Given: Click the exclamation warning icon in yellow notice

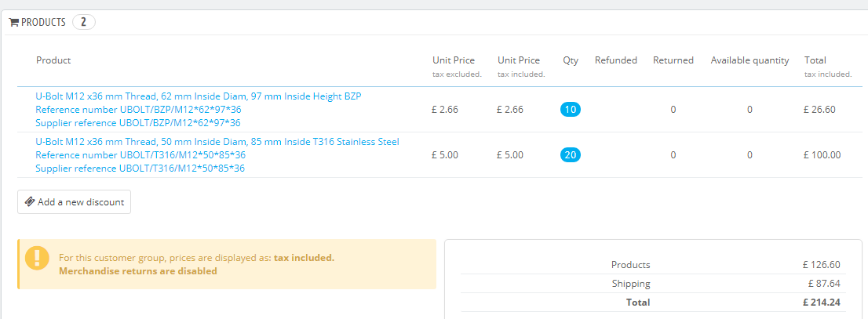Looking at the screenshot, I should (x=37, y=259).
